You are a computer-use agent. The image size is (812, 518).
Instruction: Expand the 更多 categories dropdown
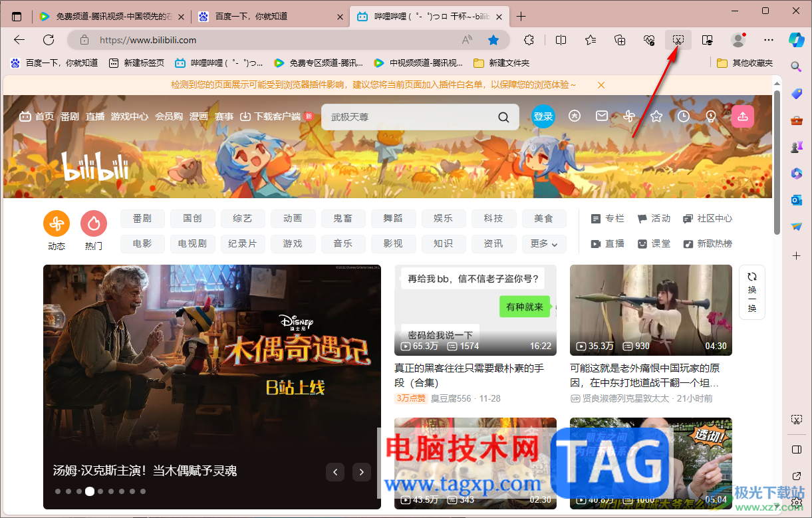point(544,243)
